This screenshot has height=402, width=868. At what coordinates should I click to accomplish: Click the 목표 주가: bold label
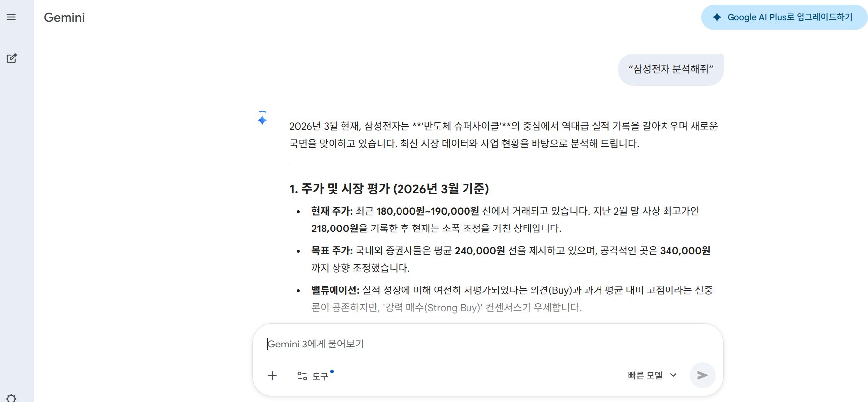[x=332, y=251]
